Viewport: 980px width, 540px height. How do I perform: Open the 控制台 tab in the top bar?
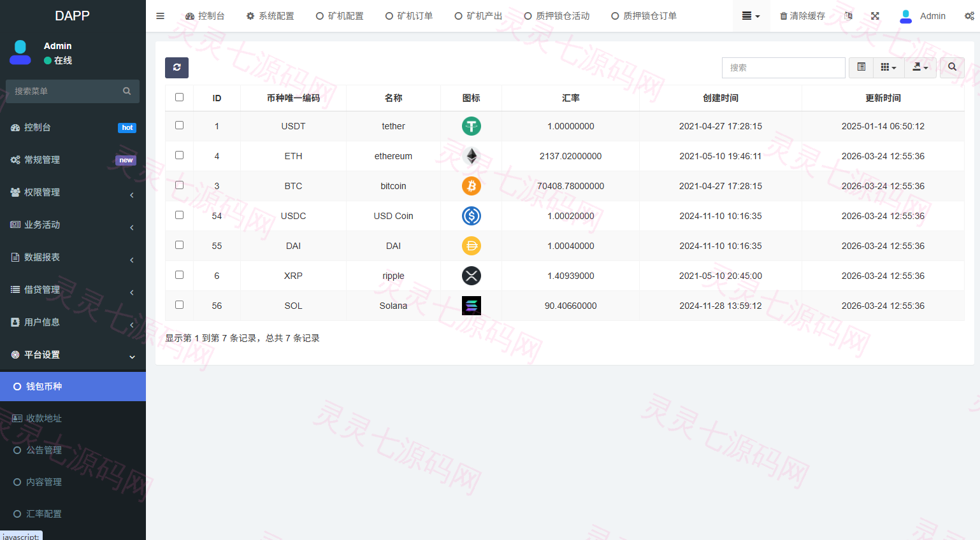click(x=205, y=16)
